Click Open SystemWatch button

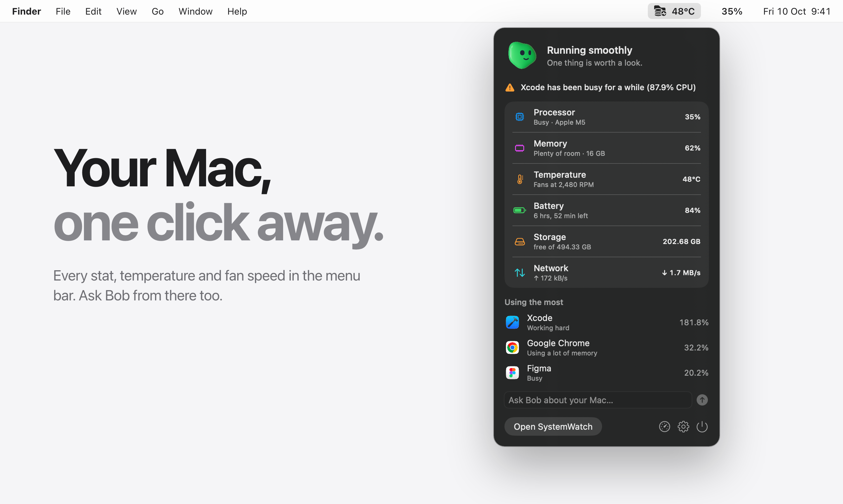(553, 426)
